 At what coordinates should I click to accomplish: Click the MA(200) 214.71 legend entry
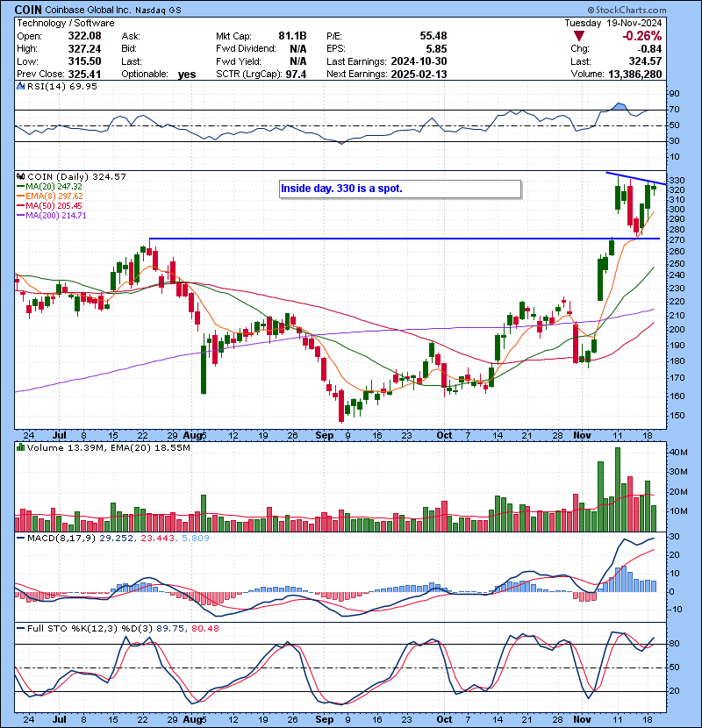tap(52, 216)
